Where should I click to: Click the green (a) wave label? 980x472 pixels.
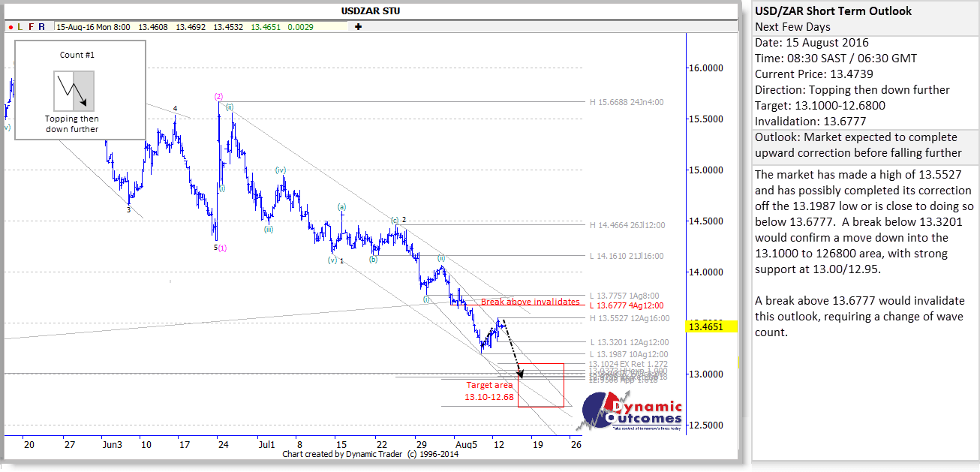[341, 206]
